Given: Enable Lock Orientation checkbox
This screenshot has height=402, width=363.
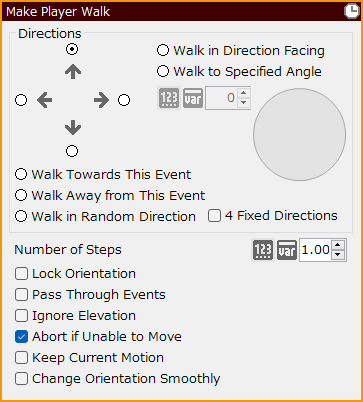Looking at the screenshot, I should click(x=21, y=274).
